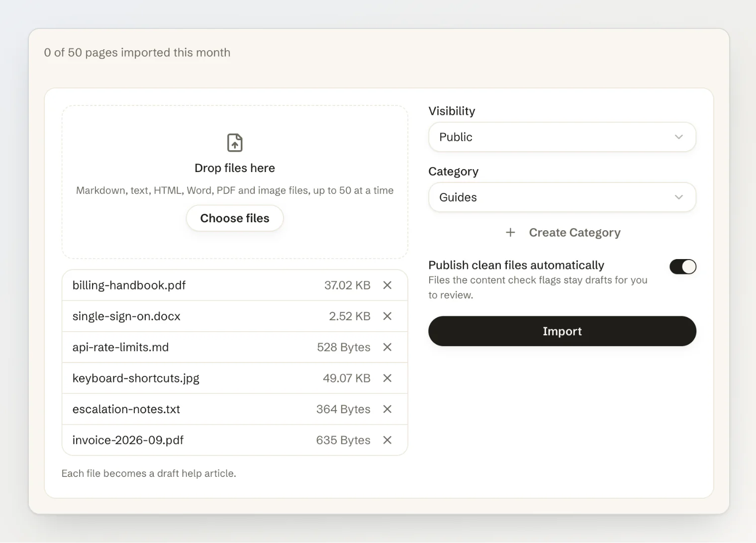
Task: Click the 'Each file becomes a draft' note
Action: click(149, 473)
